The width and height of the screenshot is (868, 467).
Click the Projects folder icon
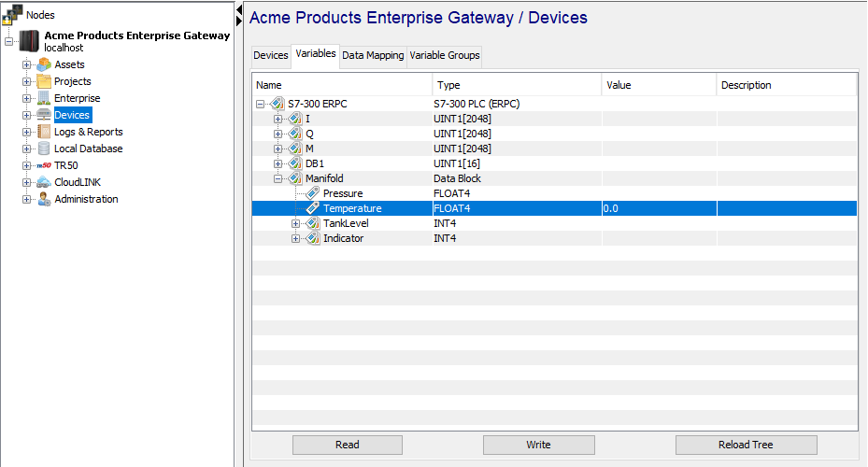click(x=44, y=81)
